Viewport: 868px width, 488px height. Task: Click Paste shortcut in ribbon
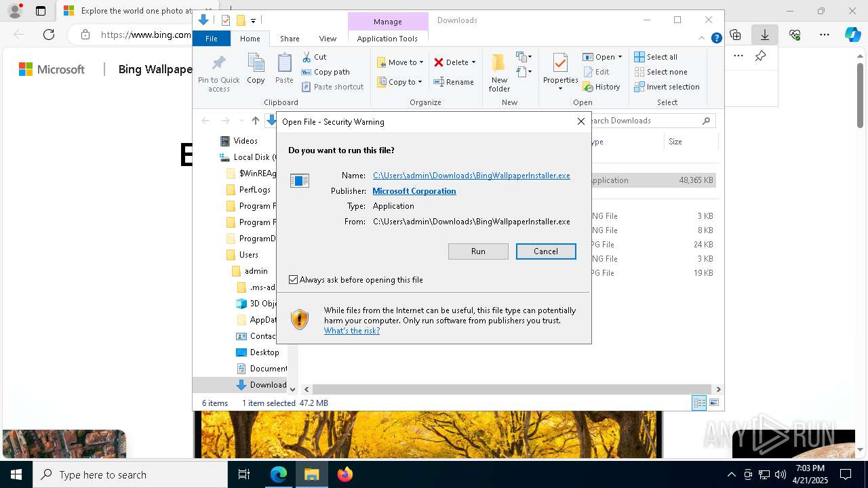tap(332, 87)
